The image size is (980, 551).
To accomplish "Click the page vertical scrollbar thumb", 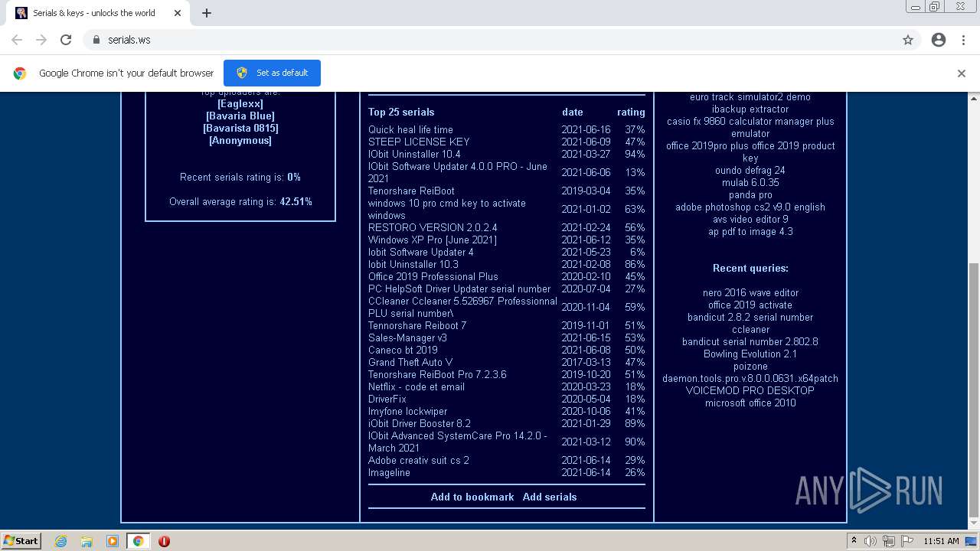I will click(x=974, y=390).
